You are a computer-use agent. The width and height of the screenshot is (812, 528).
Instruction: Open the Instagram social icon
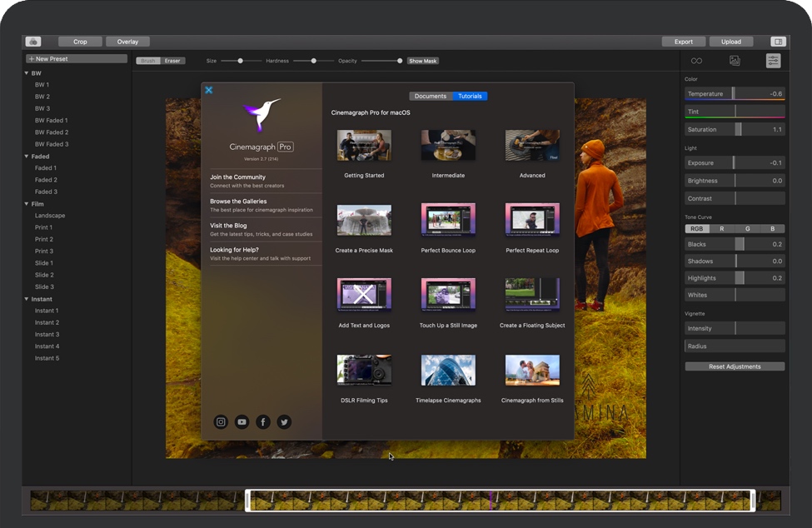pyautogui.click(x=221, y=422)
